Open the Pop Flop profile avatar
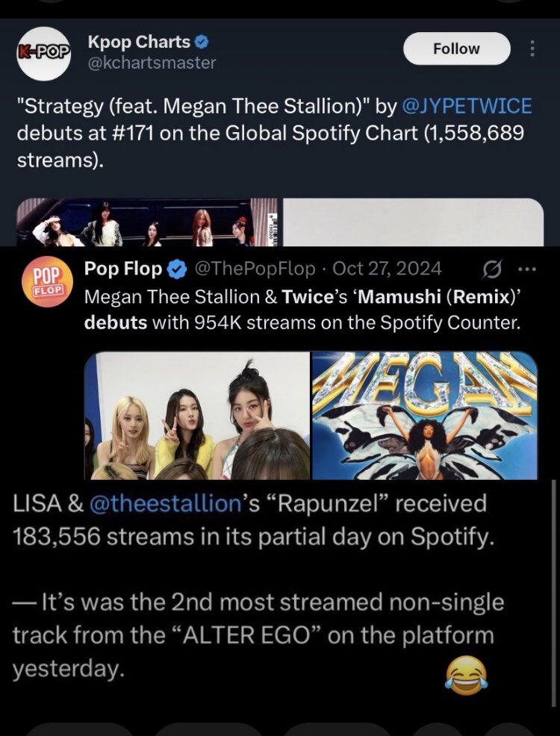The width and height of the screenshot is (560, 736). click(47, 285)
